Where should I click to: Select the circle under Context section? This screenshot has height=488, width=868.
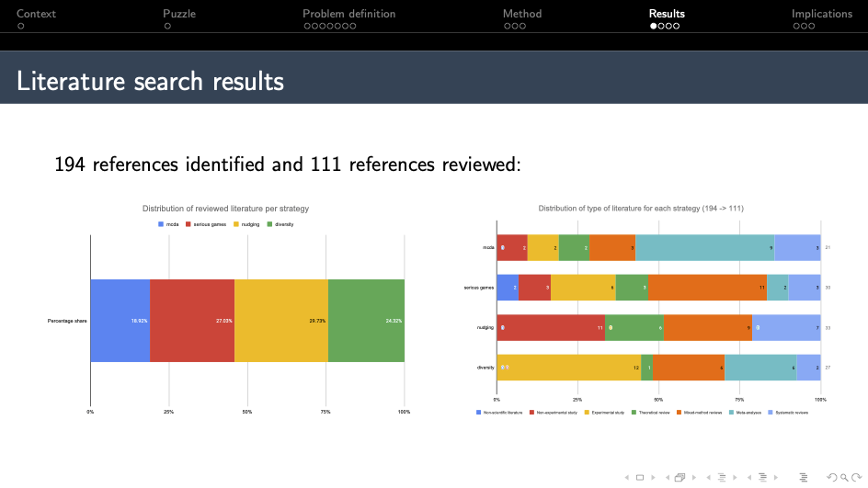pos(20,27)
